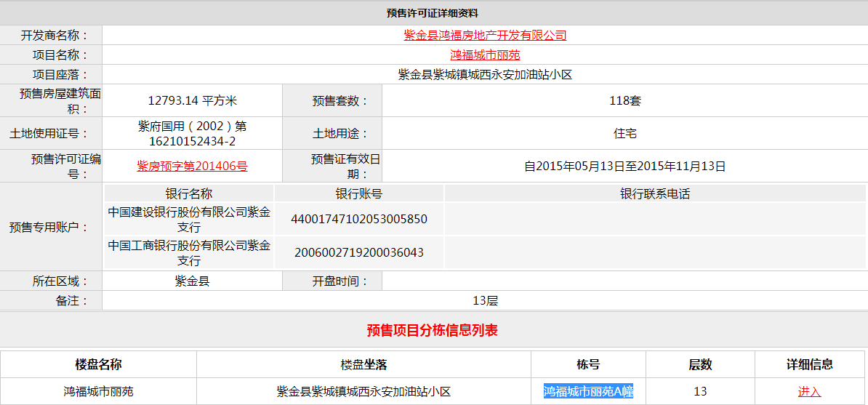Click the 进入 link in the 详细信息 column
The image size is (868, 405).
coord(809,391)
